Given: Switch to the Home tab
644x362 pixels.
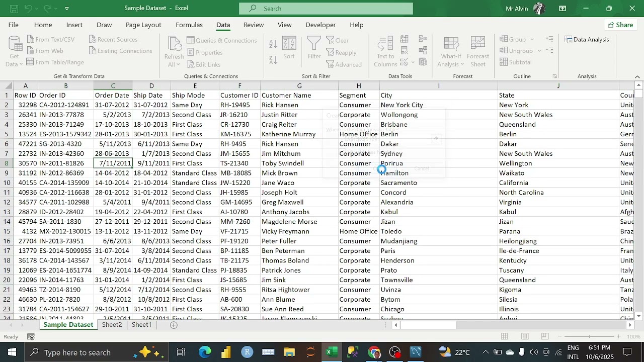Looking at the screenshot, I should tap(43, 25).
